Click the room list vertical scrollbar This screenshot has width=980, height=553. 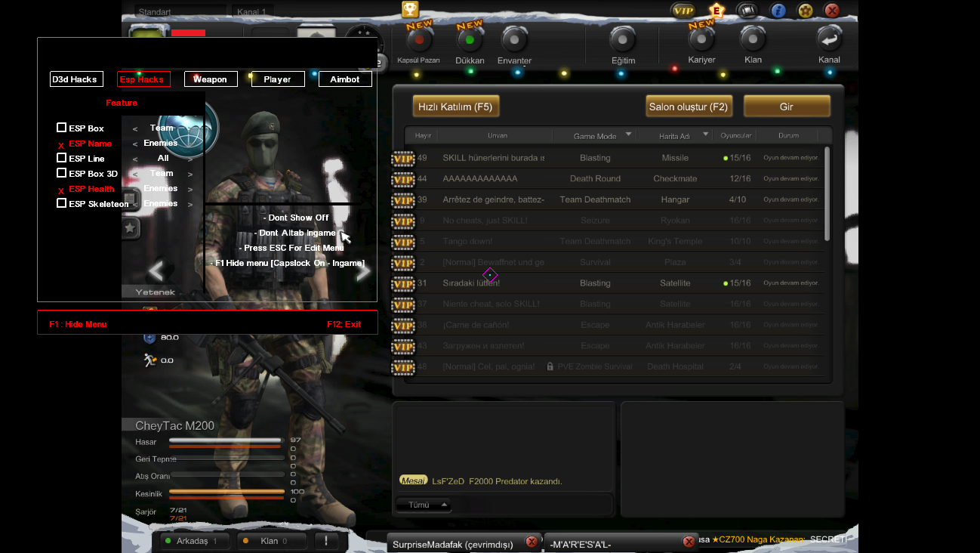point(827,193)
